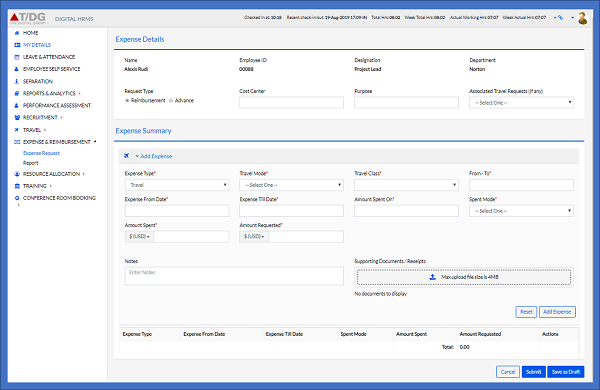Open the Report link under Expense
This screenshot has height=390, width=600.
31,163
